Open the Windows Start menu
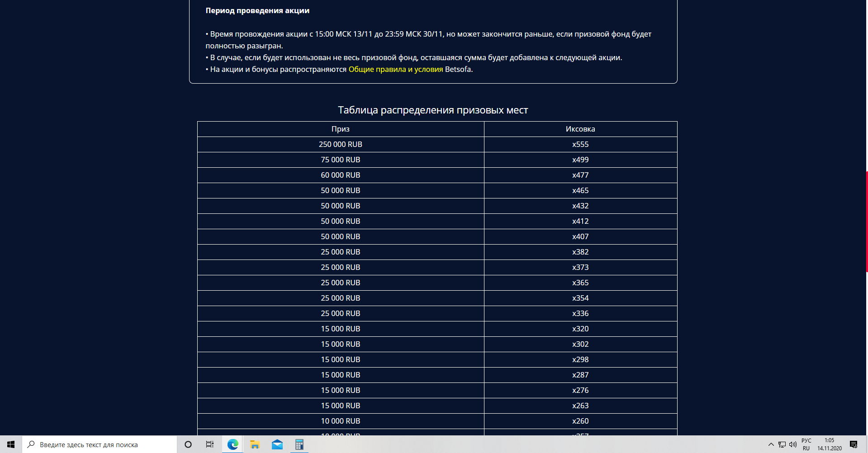 11,444
